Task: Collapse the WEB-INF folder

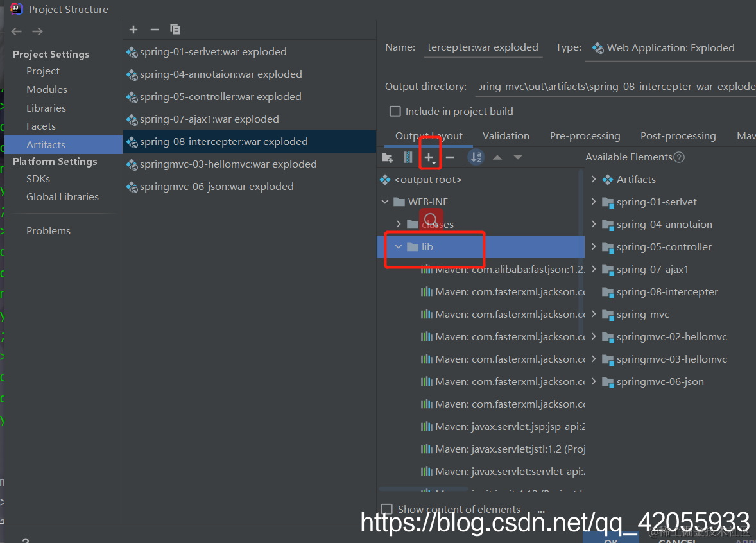Action: (385, 202)
